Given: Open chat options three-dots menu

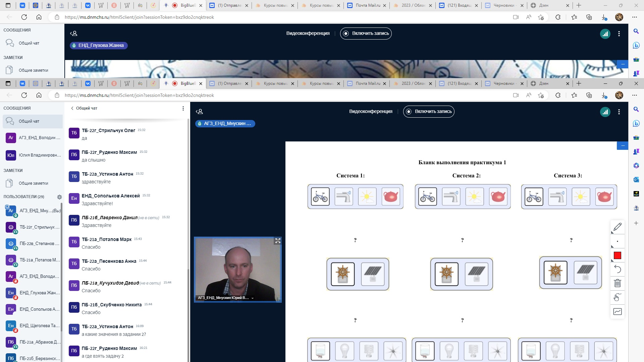Looking at the screenshot, I should pos(183,108).
